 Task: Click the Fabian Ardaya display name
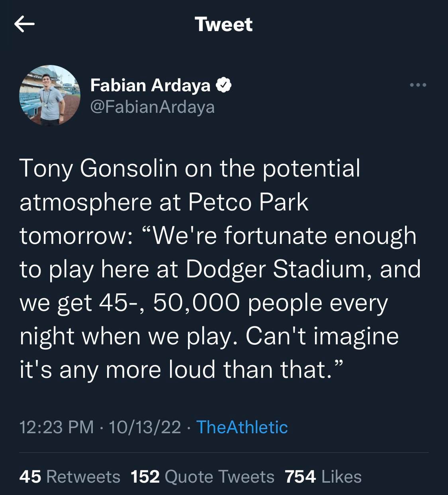point(150,85)
